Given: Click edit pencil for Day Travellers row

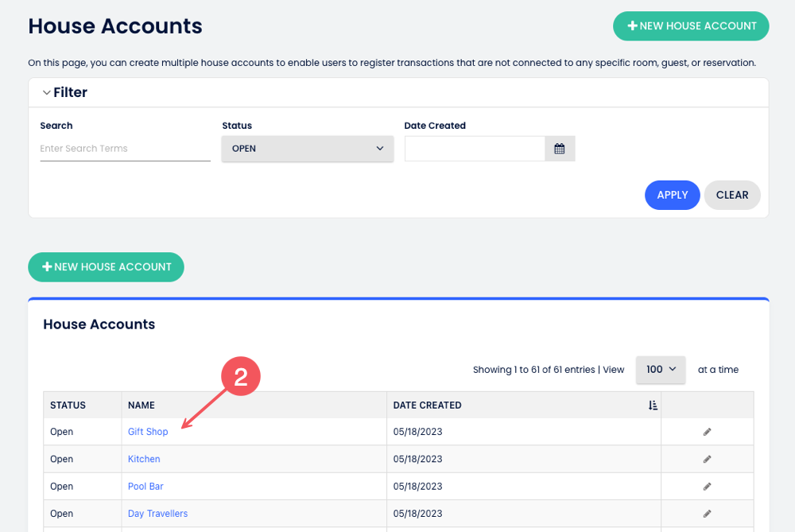Looking at the screenshot, I should (x=707, y=514).
